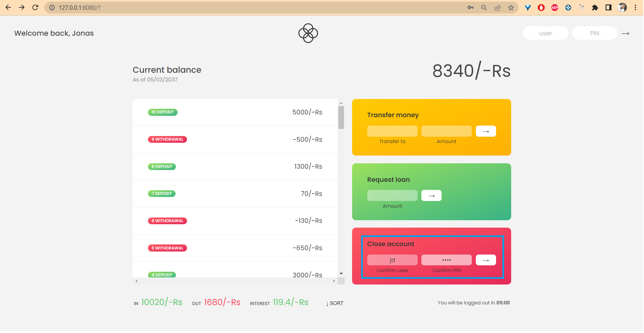Click the Bankist flower logo
Viewport: 644px width, 333px height.
pos(308,33)
